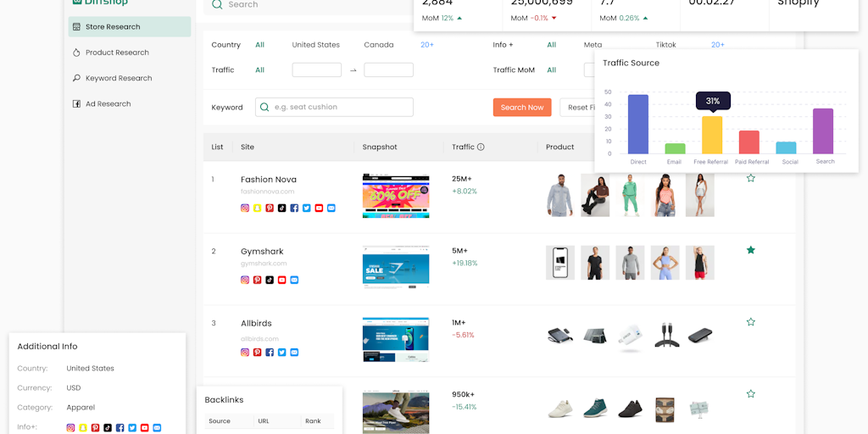Open Allbirds' Facebook icon
This screenshot has height=434, width=868.
point(270,352)
